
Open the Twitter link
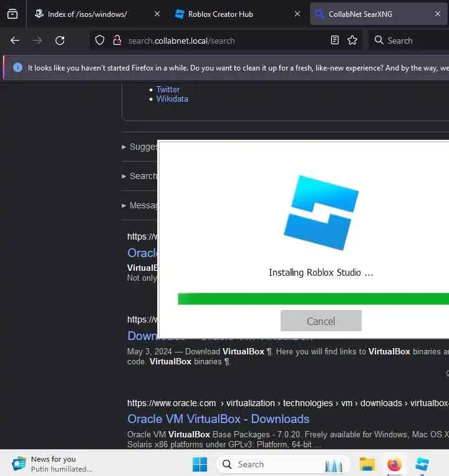pyautogui.click(x=168, y=90)
